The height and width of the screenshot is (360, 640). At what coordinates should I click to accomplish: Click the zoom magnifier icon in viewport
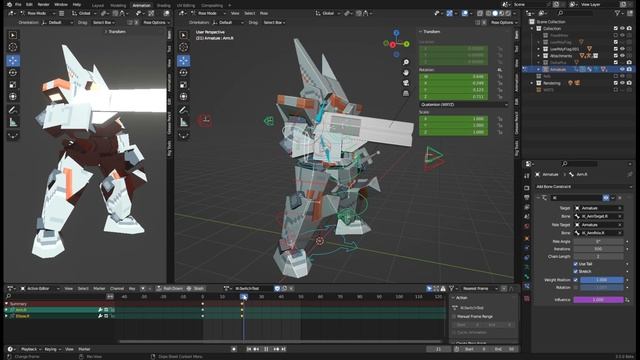point(406,62)
